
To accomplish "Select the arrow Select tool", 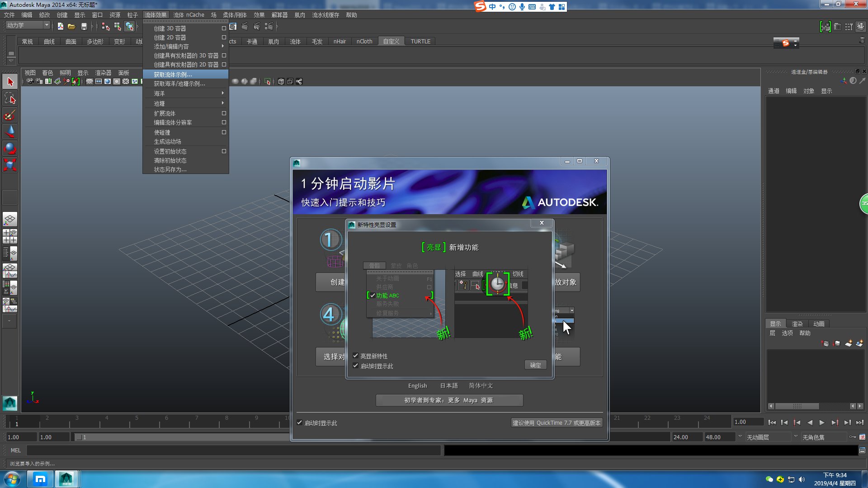I will pos(10,82).
